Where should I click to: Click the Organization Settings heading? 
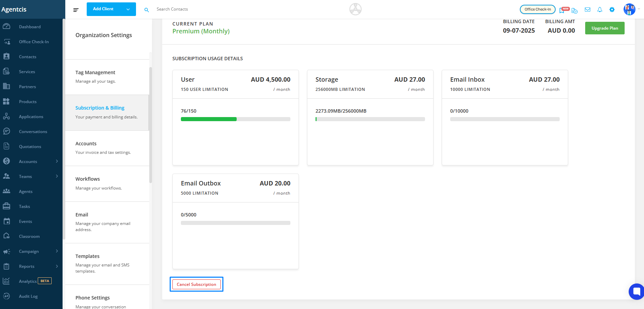point(104,35)
